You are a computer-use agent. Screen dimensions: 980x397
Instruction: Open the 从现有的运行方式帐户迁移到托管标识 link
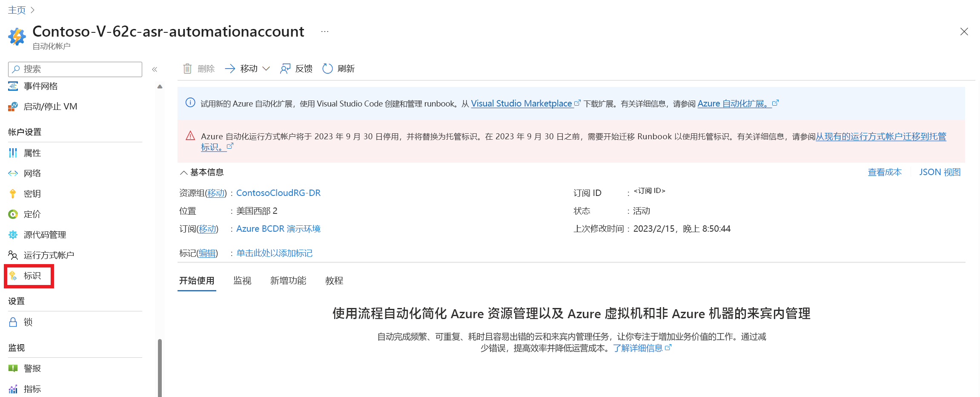click(x=881, y=136)
